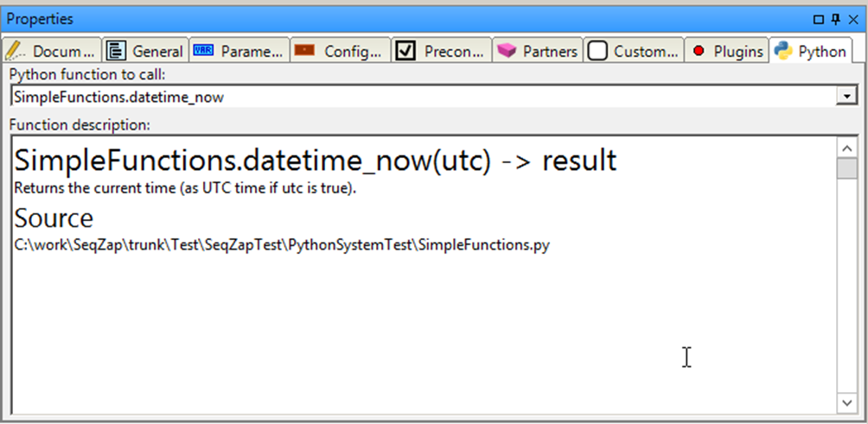Open the Documentation tab pencil icon
This screenshot has width=868, height=424.
click(16, 51)
